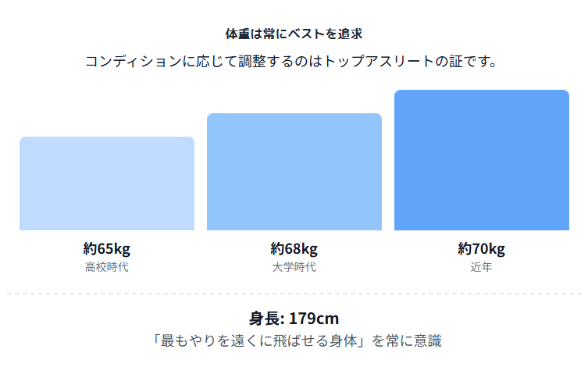Select the 約65kg weight label

click(107, 248)
